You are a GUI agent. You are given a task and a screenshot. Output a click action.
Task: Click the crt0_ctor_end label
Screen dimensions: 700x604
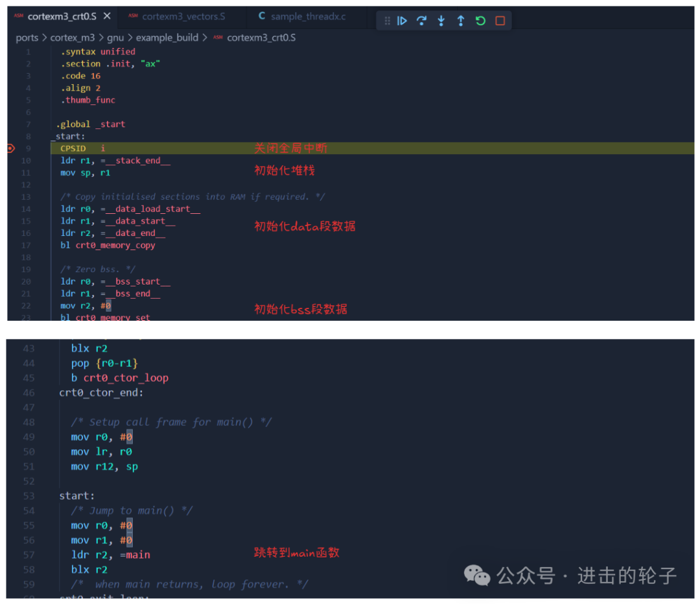[x=101, y=393]
